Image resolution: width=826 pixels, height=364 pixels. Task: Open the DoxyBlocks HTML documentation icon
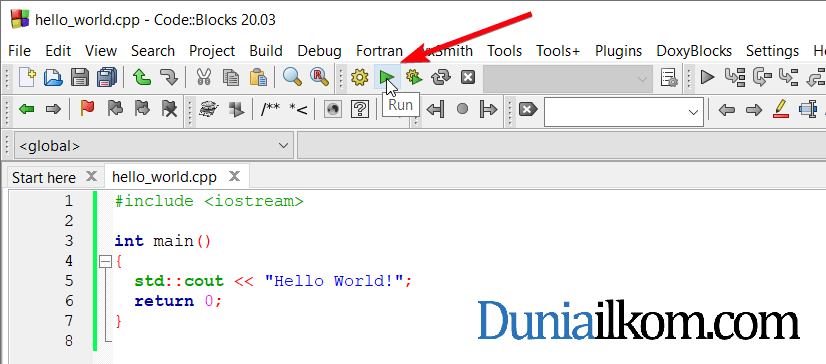pos(333,109)
